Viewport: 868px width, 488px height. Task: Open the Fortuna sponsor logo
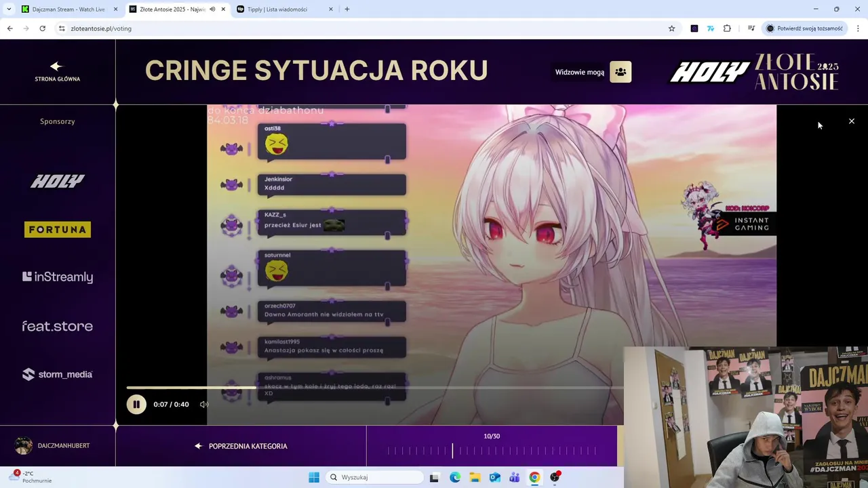click(58, 230)
